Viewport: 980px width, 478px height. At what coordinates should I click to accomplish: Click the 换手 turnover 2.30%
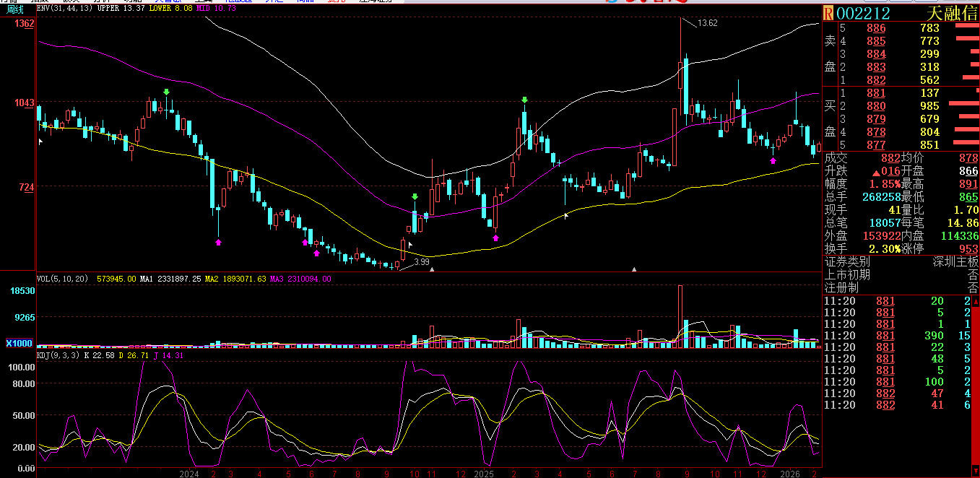[x=885, y=249]
